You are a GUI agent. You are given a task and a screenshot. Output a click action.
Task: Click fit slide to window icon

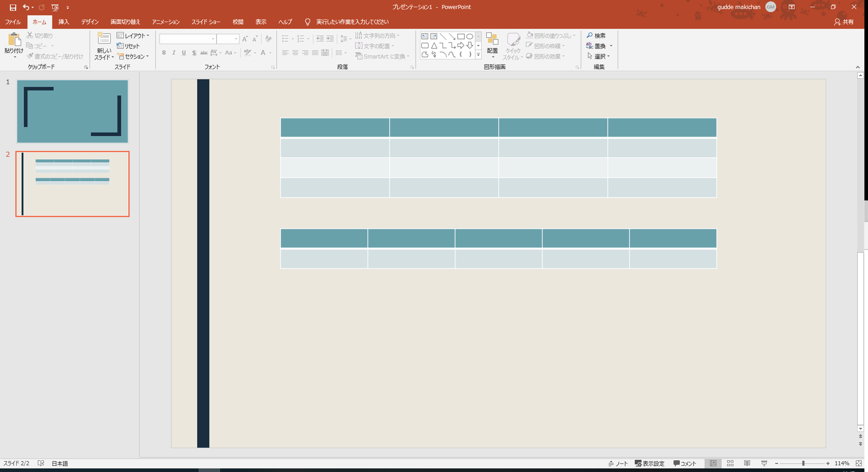[859, 463]
